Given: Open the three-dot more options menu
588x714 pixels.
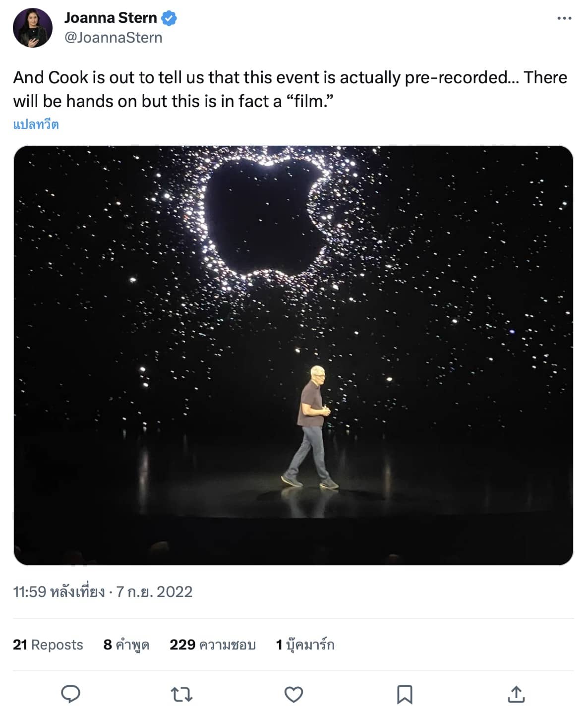Looking at the screenshot, I should (564, 18).
